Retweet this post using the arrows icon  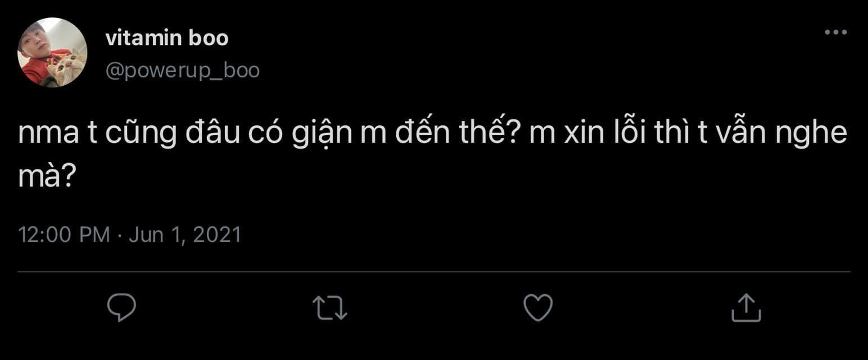point(330,308)
